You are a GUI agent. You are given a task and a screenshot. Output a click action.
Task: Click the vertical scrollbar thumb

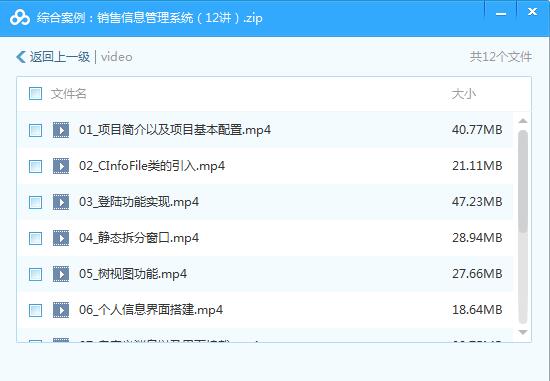[523, 182]
